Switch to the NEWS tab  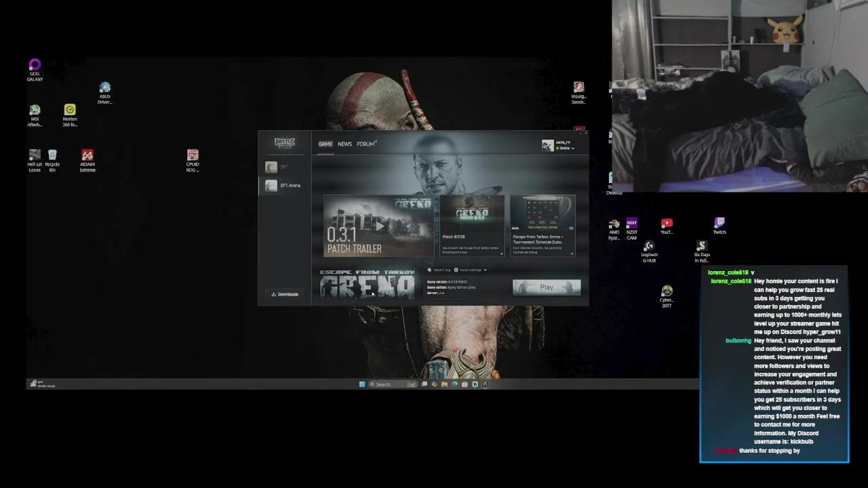(344, 144)
